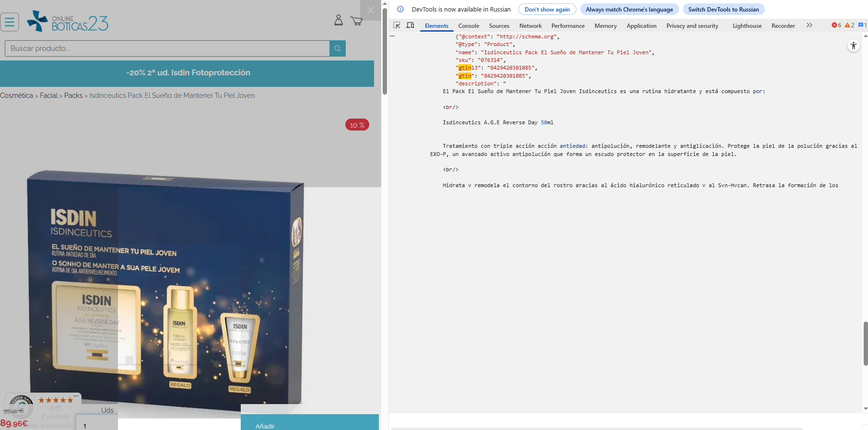Click the Elements panel scroll down arrow
868x430 pixels.
click(865, 408)
